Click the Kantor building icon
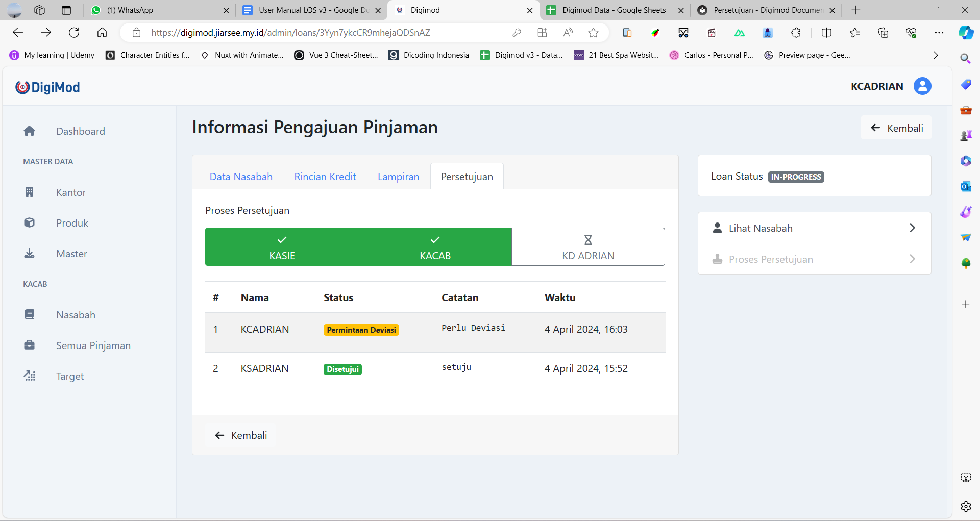980x521 pixels. click(30, 192)
